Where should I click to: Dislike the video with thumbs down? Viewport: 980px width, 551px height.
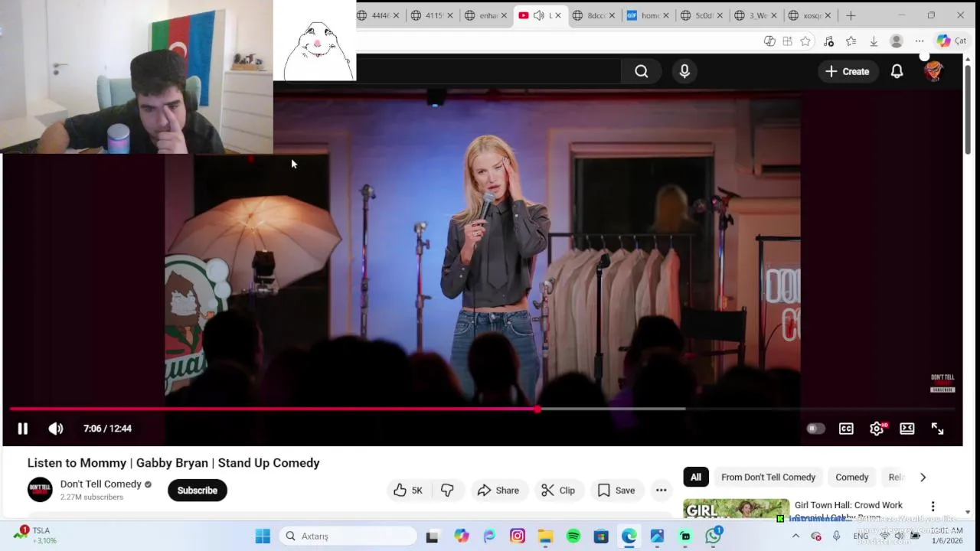(x=448, y=491)
